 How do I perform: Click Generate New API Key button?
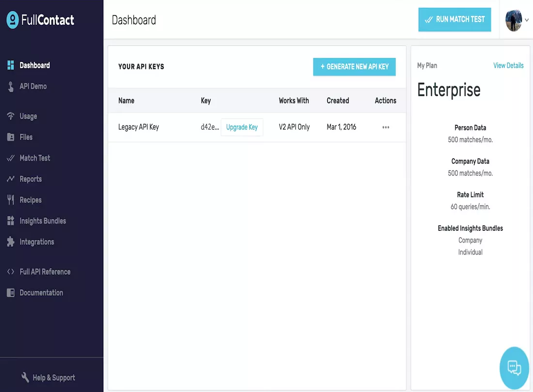[x=354, y=67]
